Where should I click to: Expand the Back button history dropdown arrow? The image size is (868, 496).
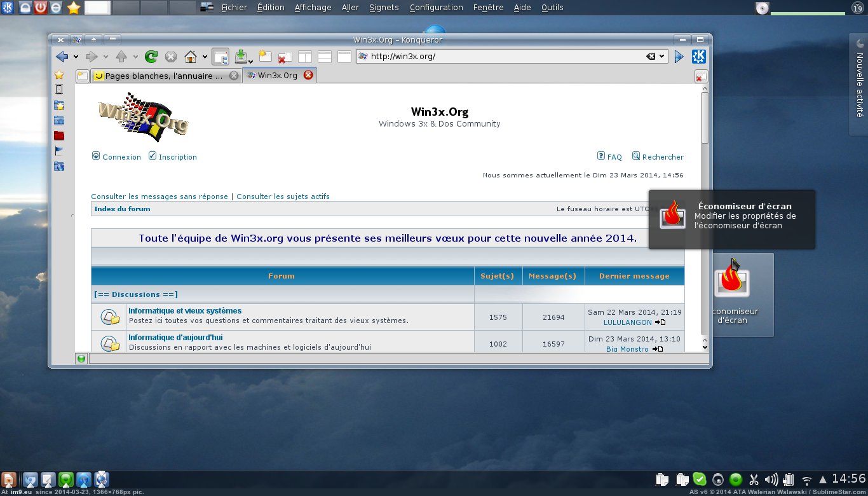(x=76, y=57)
